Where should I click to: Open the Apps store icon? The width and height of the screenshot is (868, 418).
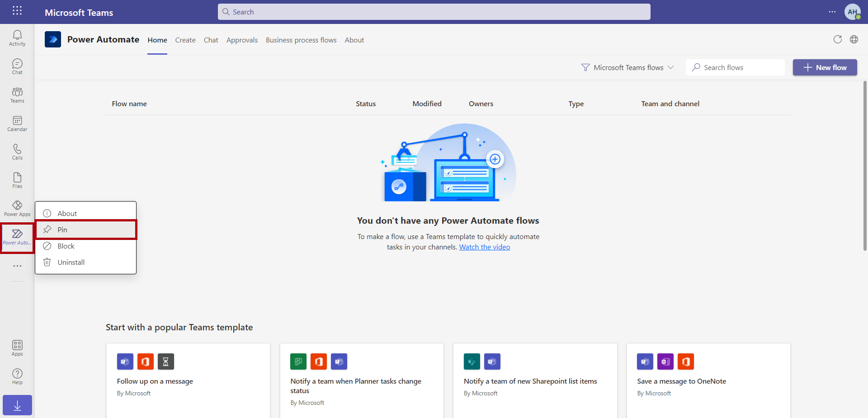coord(17,348)
